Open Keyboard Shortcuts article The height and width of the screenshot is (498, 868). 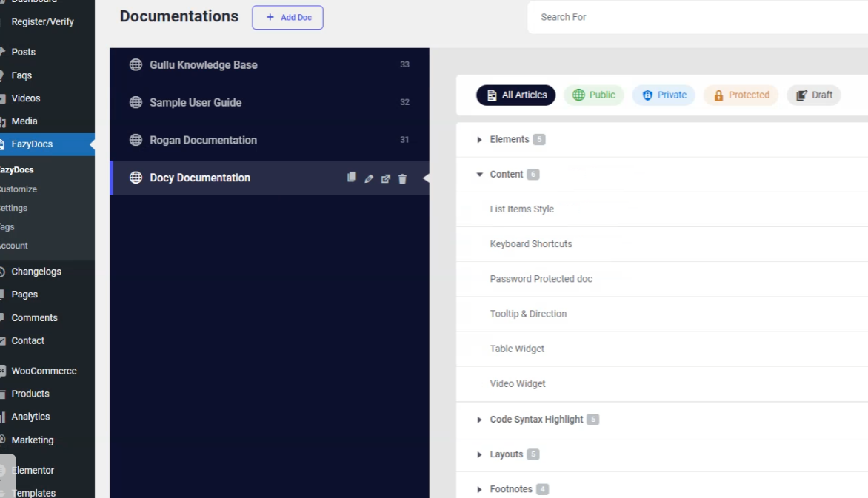coord(531,244)
